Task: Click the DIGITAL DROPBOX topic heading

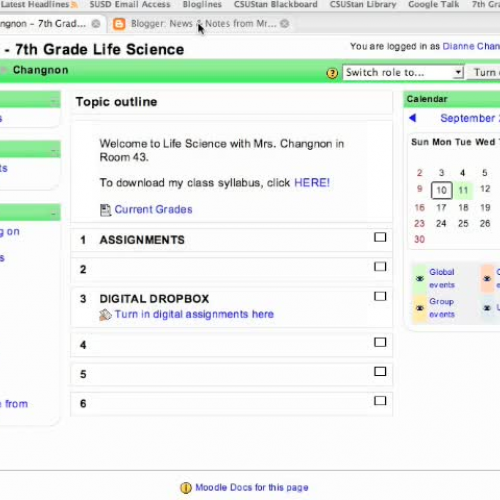Action: point(154,299)
